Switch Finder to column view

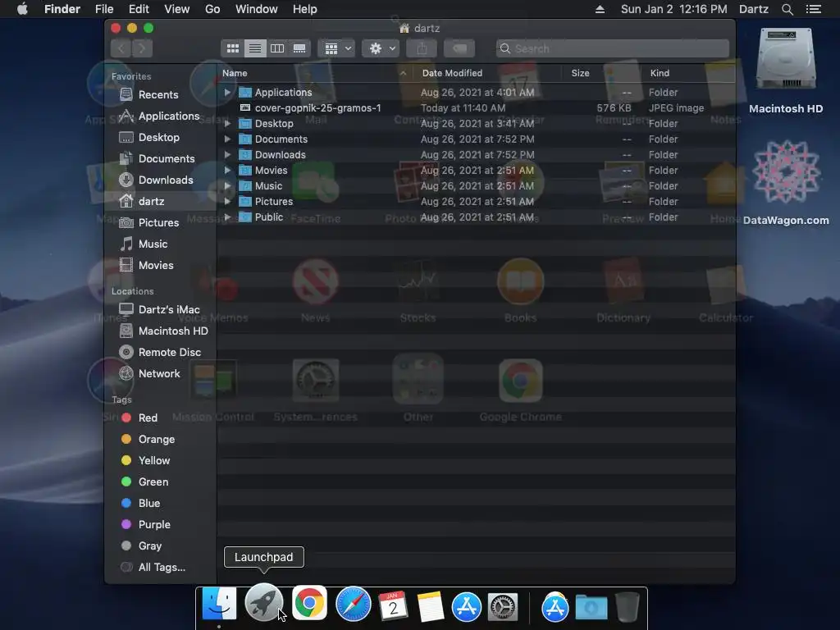pos(277,48)
